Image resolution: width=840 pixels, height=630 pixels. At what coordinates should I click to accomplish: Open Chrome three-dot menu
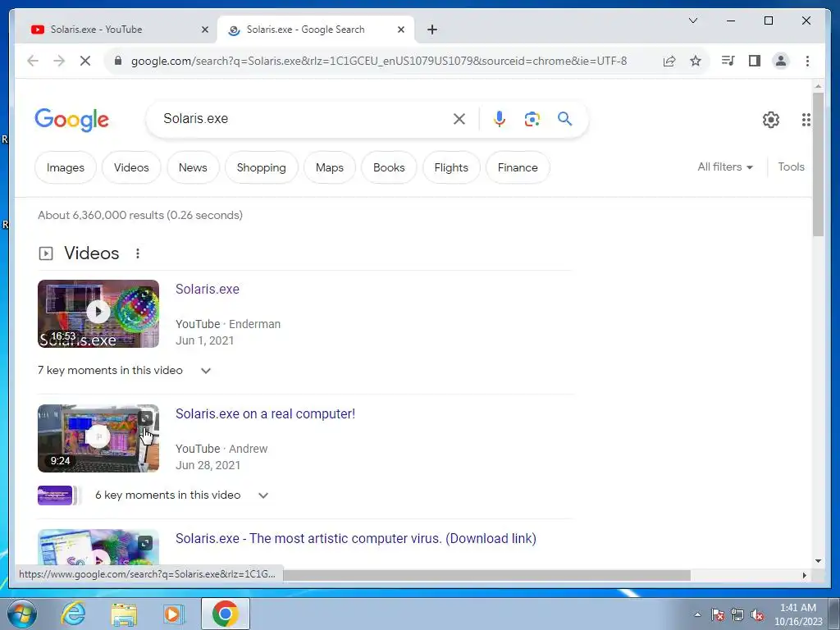(x=807, y=61)
